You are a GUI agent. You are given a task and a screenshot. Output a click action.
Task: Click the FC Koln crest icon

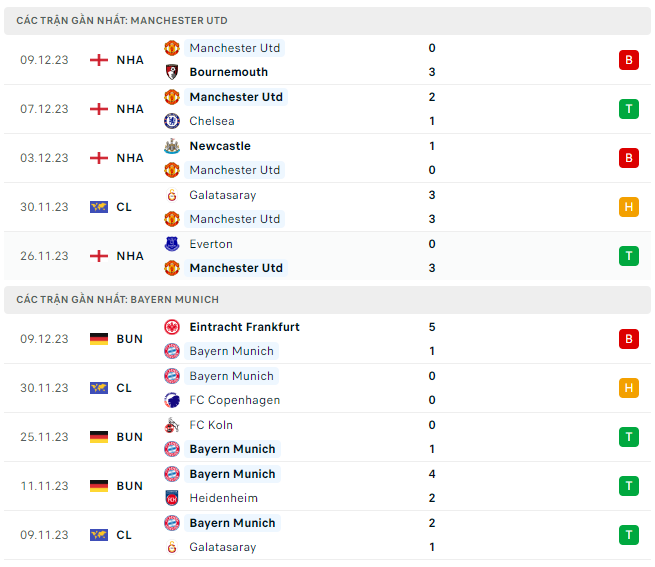172,425
